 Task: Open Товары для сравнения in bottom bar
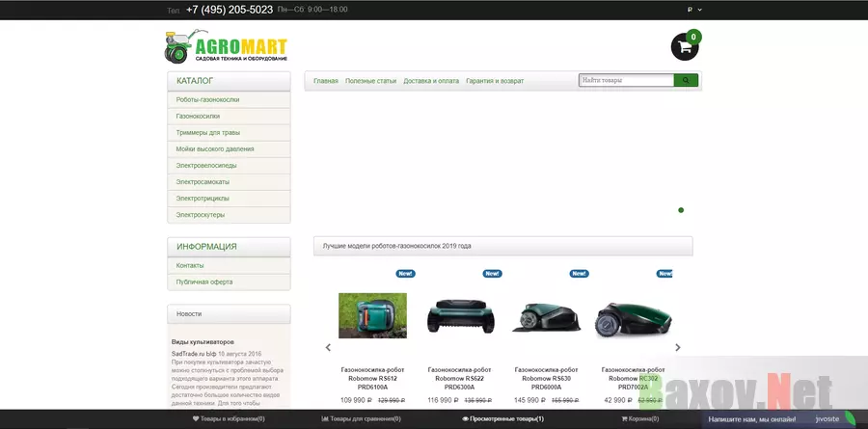pos(361,419)
